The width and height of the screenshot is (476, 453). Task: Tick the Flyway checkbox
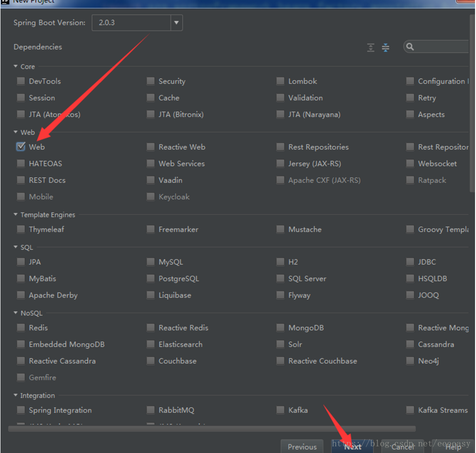(280, 295)
